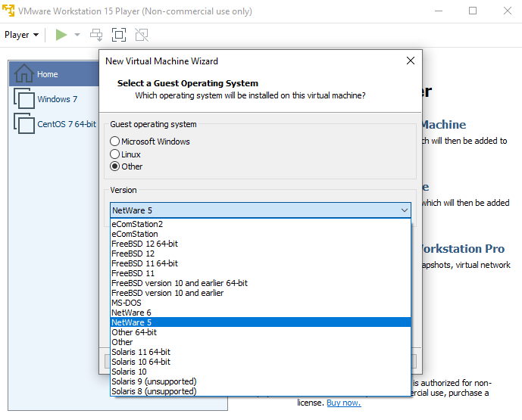Viewport: 522px width, 420px height.
Task: Select Solaris 9 (unsupported) entry
Action: (261, 381)
